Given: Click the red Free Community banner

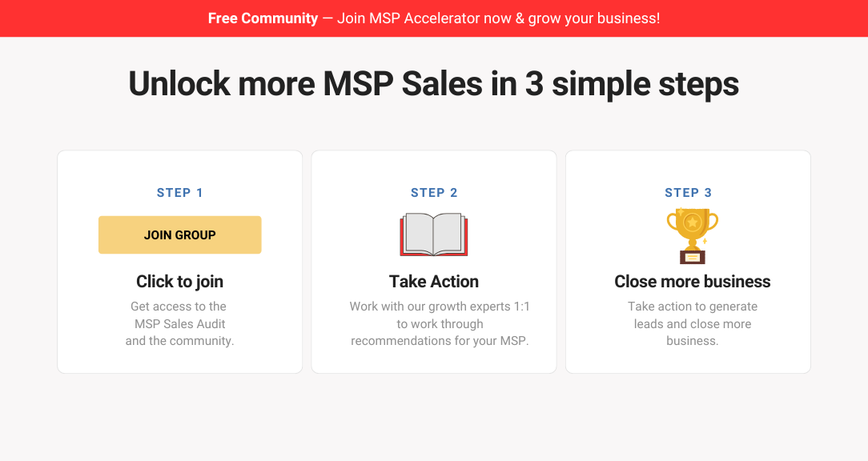Looking at the screenshot, I should click(434, 18).
